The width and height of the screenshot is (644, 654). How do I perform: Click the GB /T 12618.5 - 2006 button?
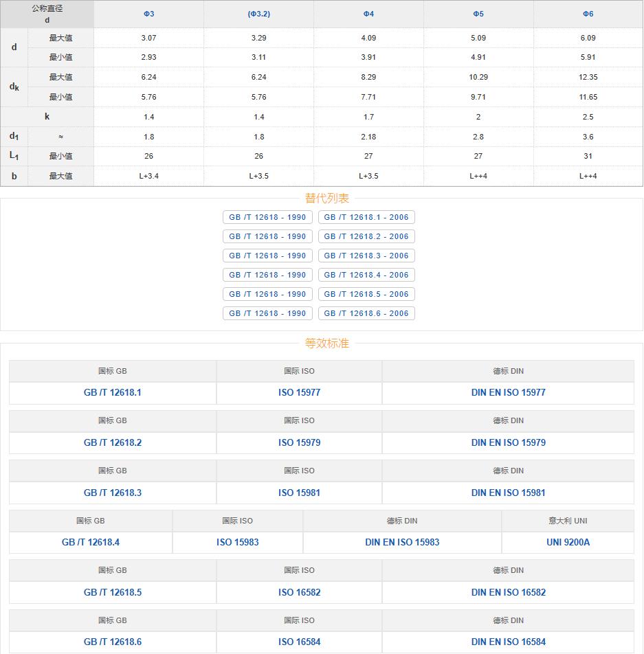[x=366, y=294]
